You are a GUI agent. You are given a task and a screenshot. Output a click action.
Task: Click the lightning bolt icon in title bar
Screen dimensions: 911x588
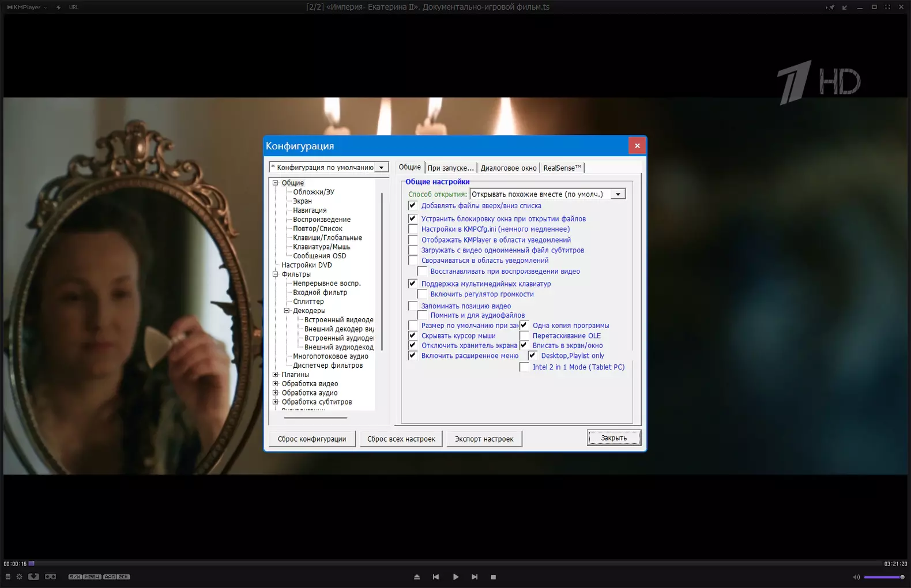[58, 7]
